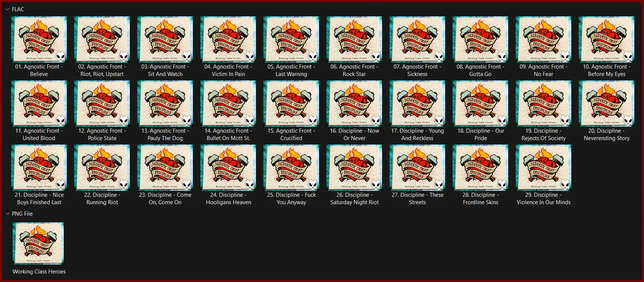Select track 01 Believe file icon
The height and width of the screenshot is (282, 644).
tap(39, 39)
